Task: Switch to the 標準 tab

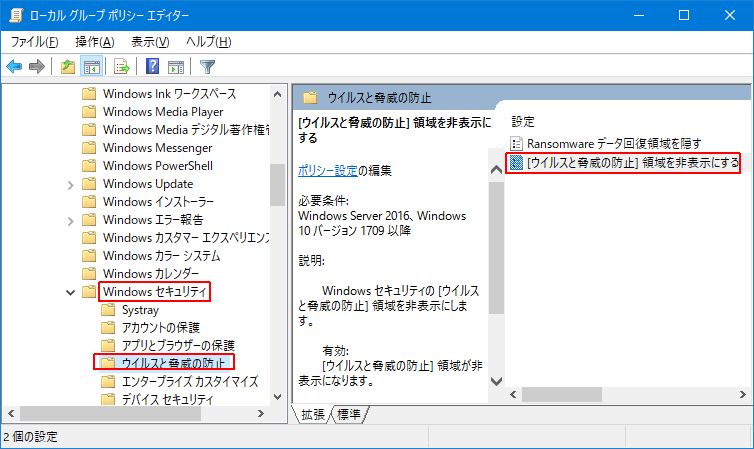Action: pyautogui.click(x=349, y=414)
